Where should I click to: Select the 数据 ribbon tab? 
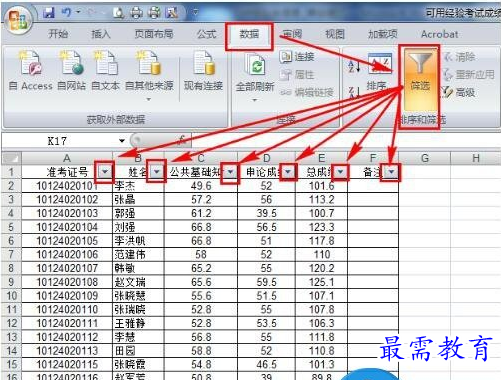point(249,34)
